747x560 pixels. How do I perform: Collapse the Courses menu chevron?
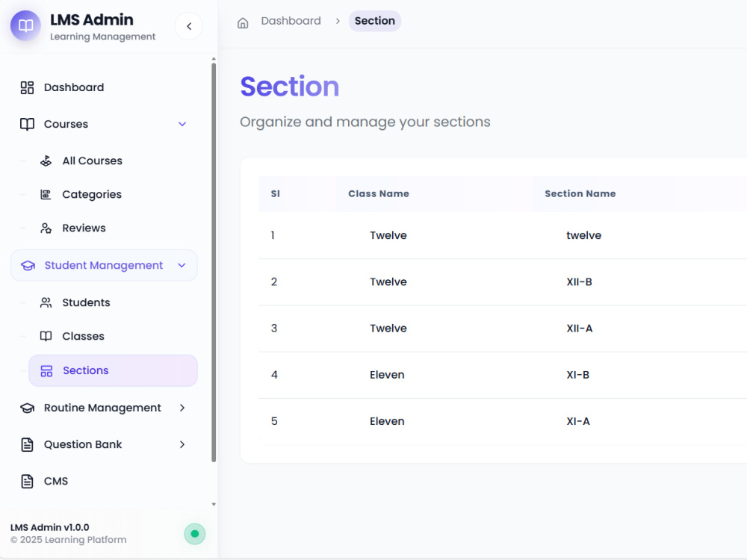click(x=182, y=124)
